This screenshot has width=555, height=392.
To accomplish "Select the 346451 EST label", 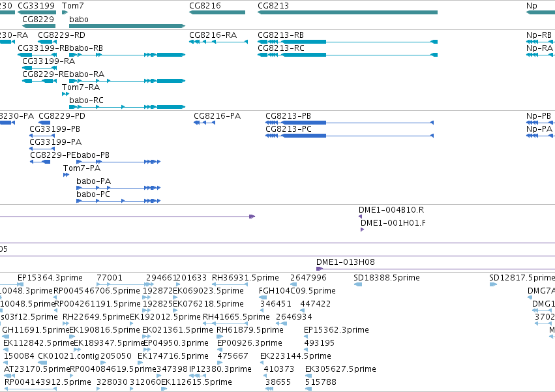I will pyautogui.click(x=275, y=304).
